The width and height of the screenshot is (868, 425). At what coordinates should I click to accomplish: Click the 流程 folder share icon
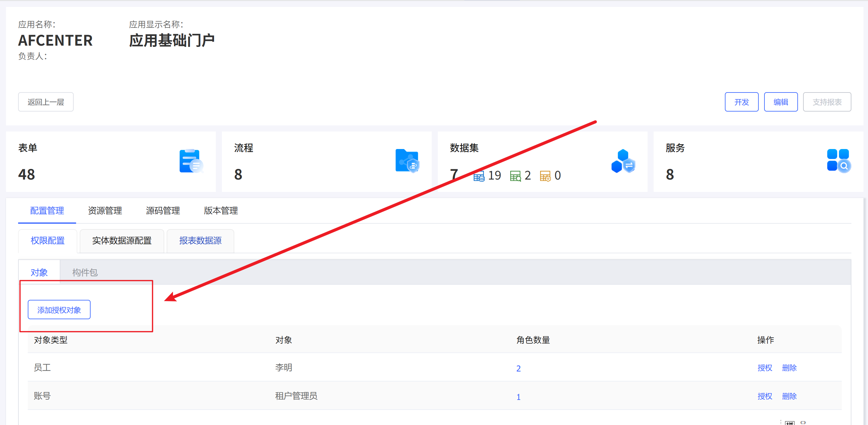407,161
